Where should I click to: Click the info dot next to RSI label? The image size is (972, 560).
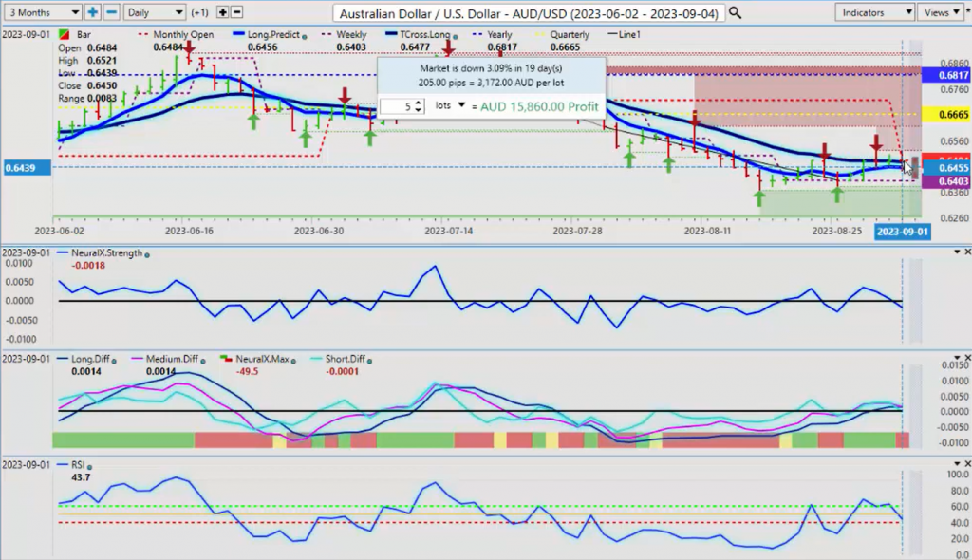95,466
